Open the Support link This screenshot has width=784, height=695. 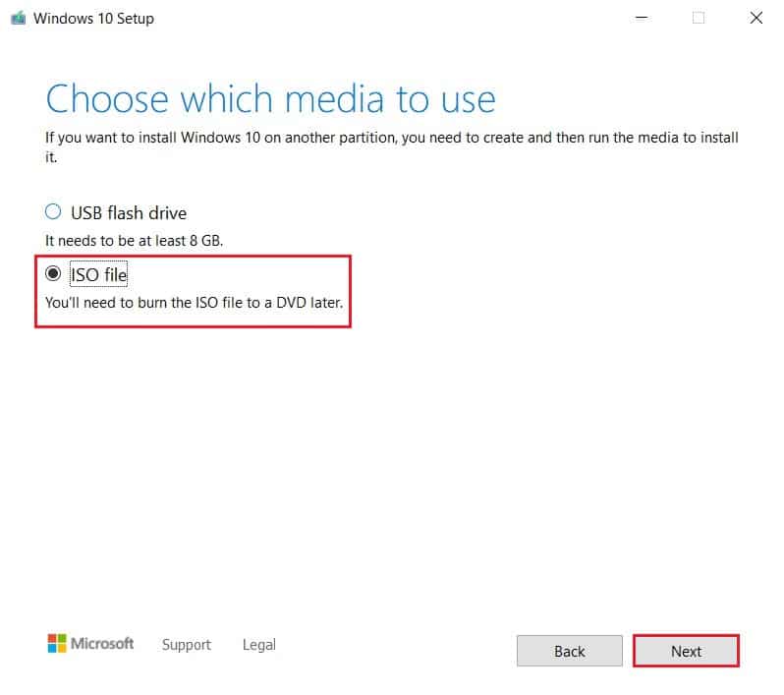186,645
